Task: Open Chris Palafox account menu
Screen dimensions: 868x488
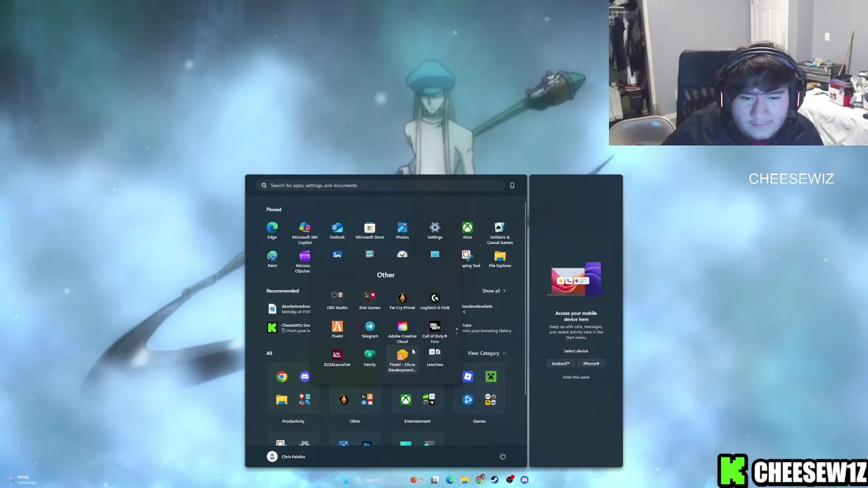Action: (286, 457)
